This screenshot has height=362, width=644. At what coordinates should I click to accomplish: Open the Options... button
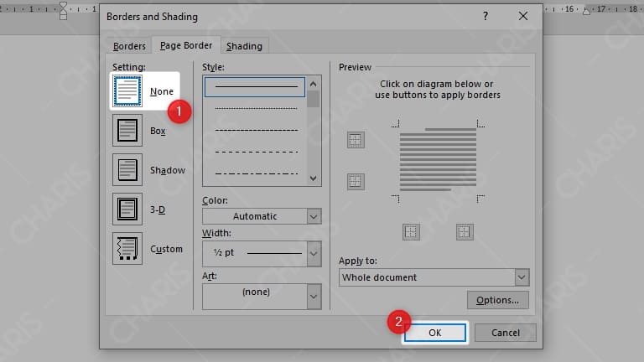tap(497, 300)
